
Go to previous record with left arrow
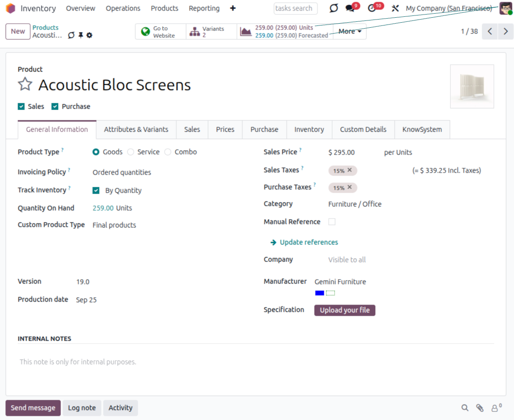(x=489, y=31)
